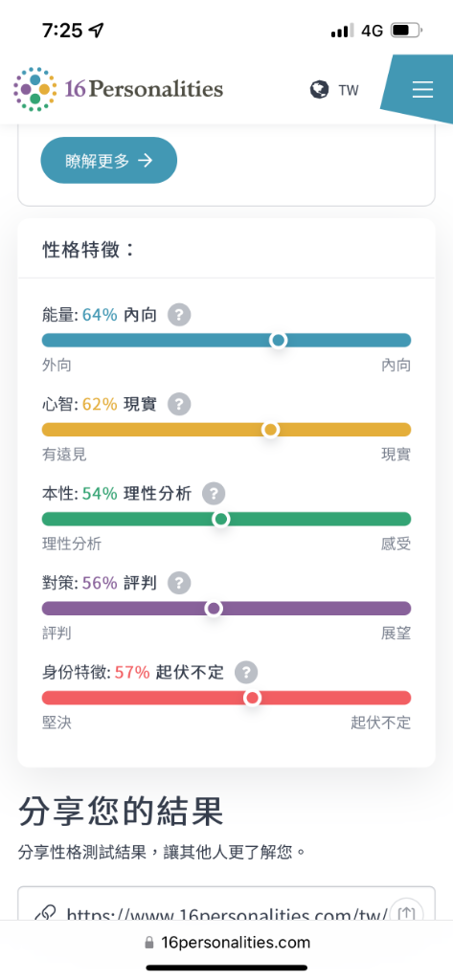The image size is (453, 980).
Task: Click the link chain icon
Action: [x=45, y=914]
